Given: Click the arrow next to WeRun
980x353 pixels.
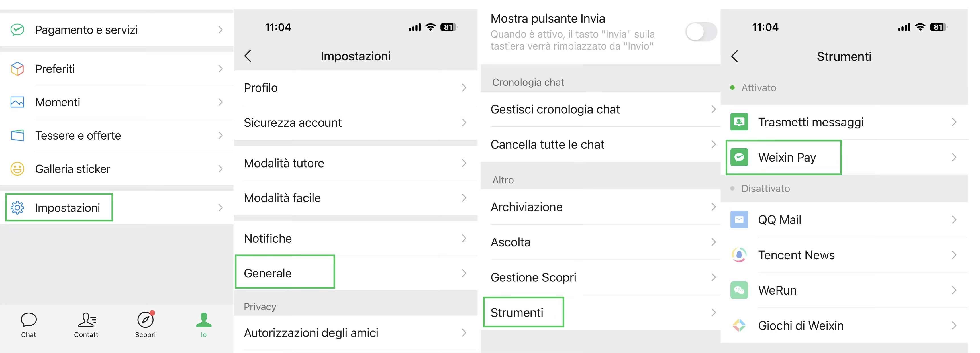Looking at the screenshot, I should click(x=954, y=290).
